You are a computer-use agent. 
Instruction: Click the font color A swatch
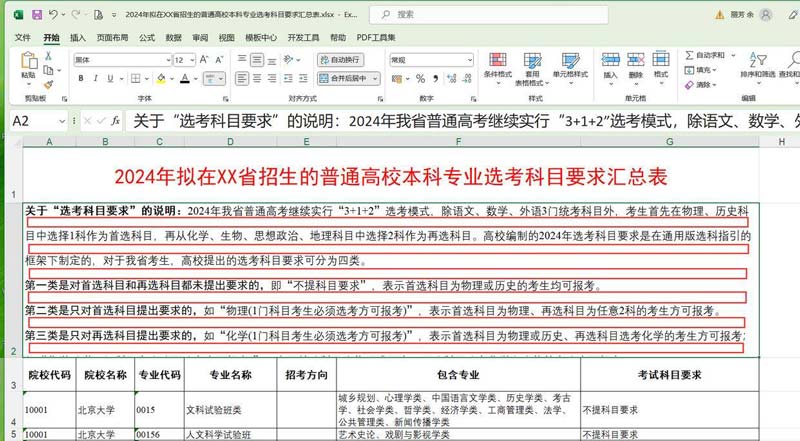[x=185, y=79]
